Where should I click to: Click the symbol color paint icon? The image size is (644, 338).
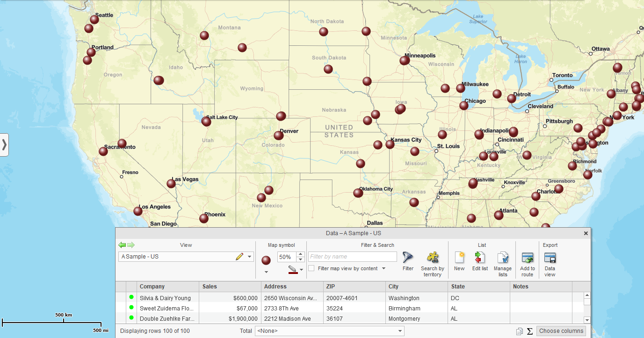293,269
